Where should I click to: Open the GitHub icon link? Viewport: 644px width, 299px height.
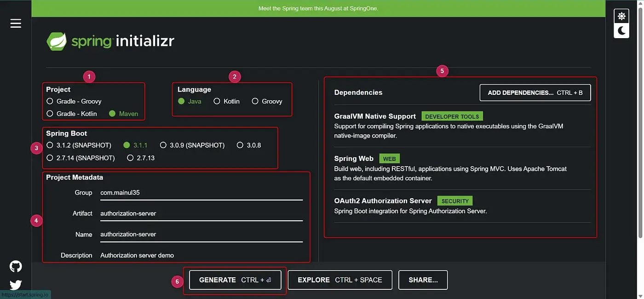pos(16,266)
